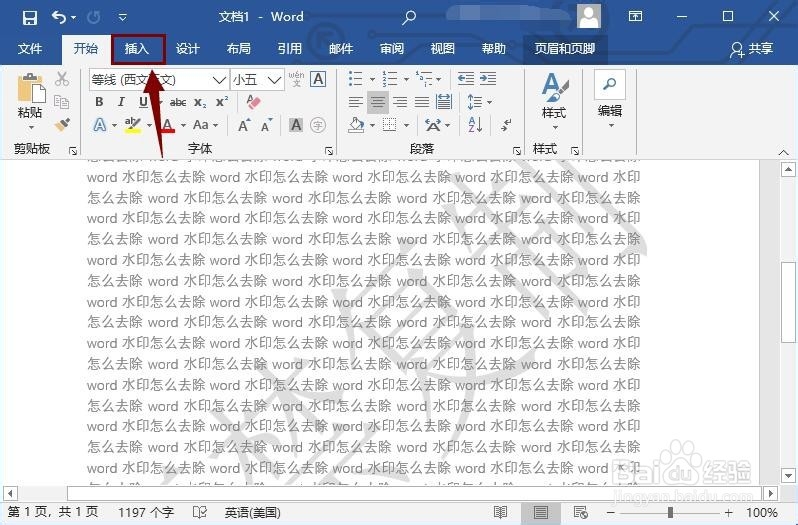798x525 pixels.
Task: Open the 编辑 editing menu
Action: [x=610, y=99]
